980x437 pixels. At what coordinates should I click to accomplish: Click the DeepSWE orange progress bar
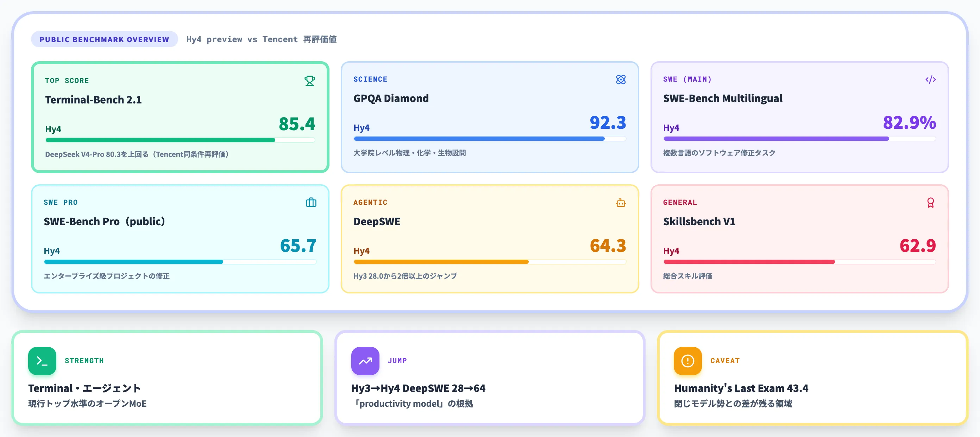(x=490, y=262)
